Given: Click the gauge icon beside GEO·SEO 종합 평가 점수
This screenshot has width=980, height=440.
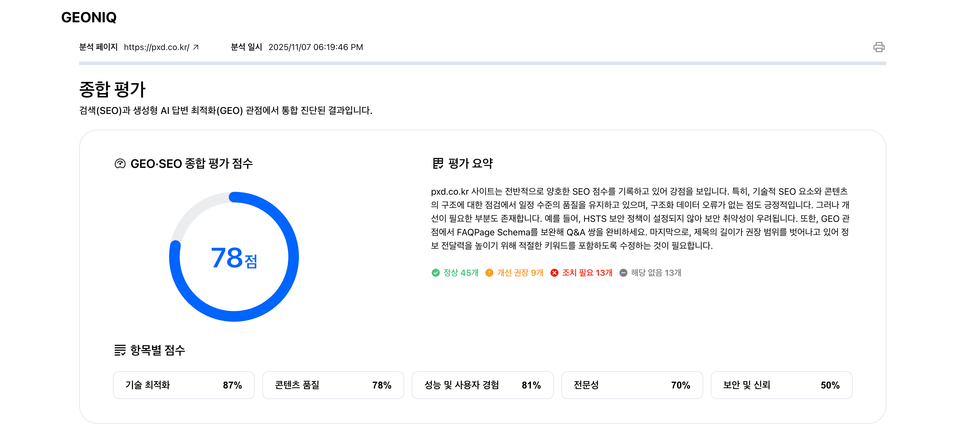Looking at the screenshot, I should (x=120, y=163).
